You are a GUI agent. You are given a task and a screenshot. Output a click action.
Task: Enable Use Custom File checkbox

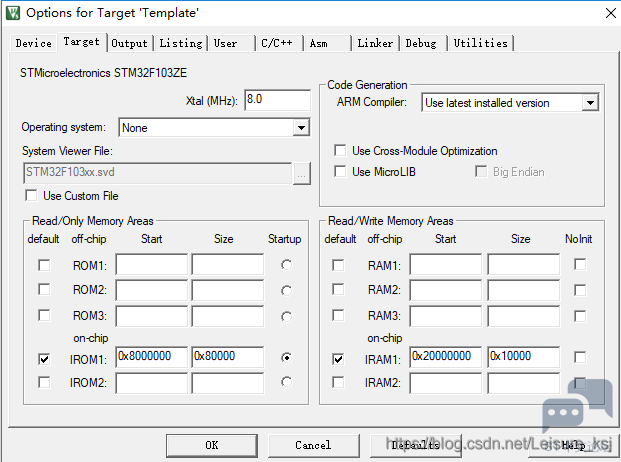(x=31, y=196)
